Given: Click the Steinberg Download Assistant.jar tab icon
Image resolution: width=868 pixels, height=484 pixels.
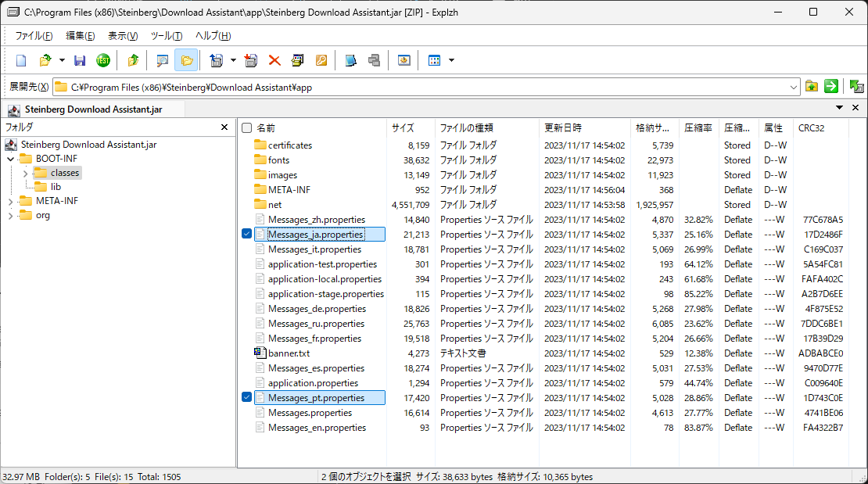Looking at the screenshot, I should (x=14, y=109).
